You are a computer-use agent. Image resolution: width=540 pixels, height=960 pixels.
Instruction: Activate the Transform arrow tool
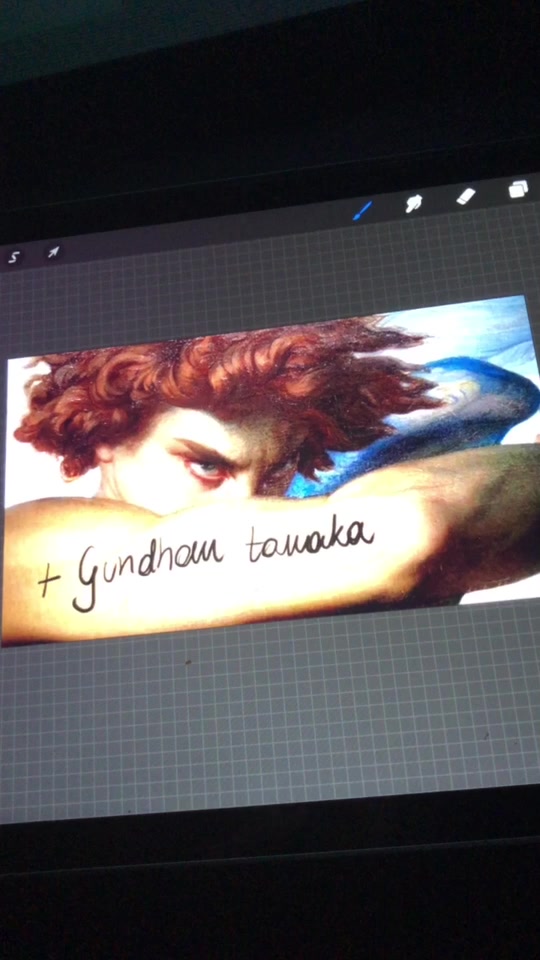pyautogui.click(x=54, y=252)
